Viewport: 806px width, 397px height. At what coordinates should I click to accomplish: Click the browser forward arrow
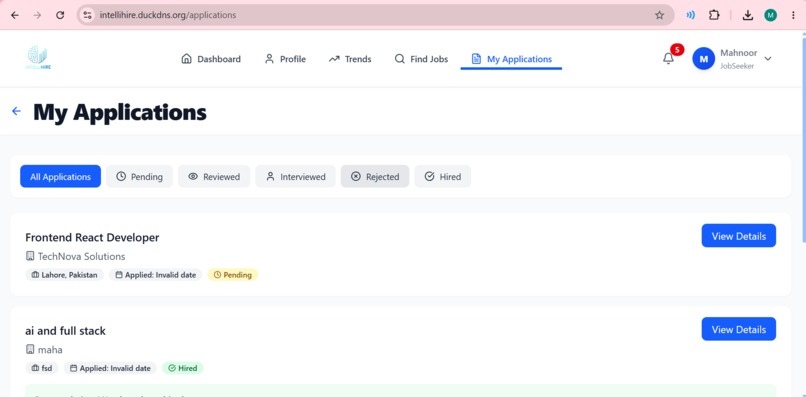[37, 15]
